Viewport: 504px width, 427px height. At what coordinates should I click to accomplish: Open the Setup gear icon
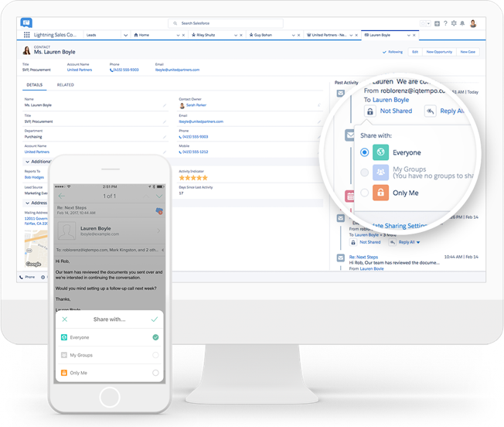[454, 23]
